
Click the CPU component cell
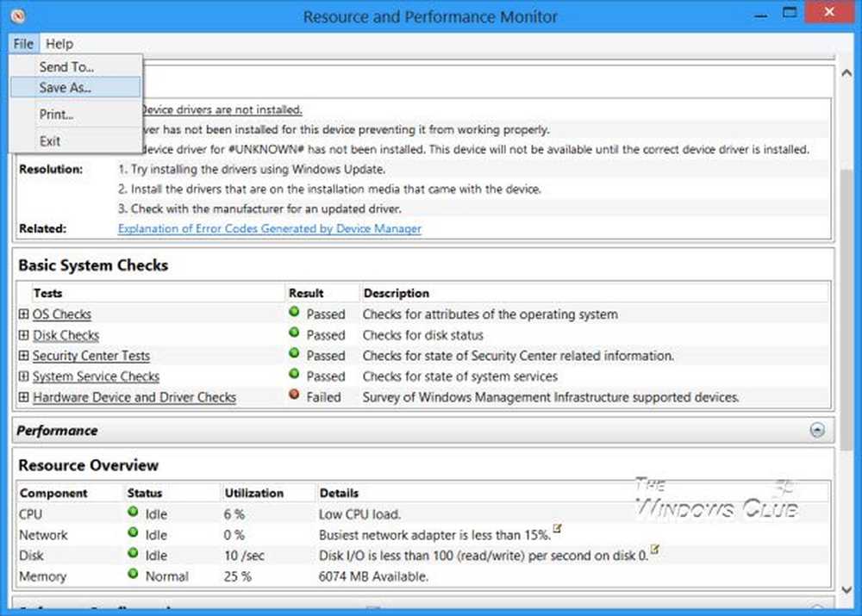31,514
